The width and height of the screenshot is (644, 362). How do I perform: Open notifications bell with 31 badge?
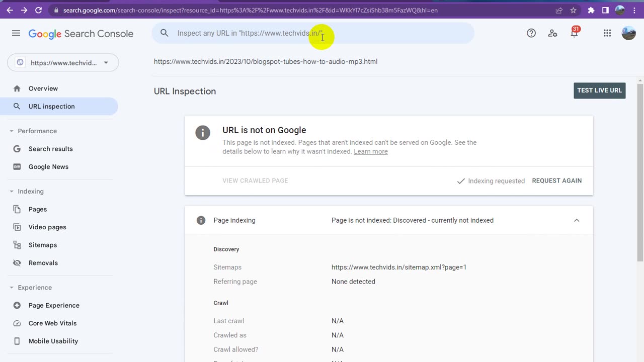[574, 33]
